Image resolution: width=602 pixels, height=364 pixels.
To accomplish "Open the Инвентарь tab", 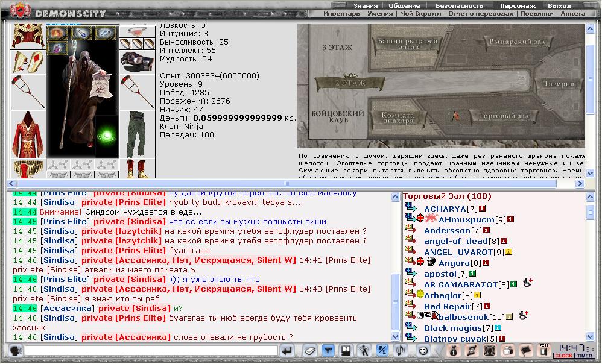I will [x=341, y=13].
